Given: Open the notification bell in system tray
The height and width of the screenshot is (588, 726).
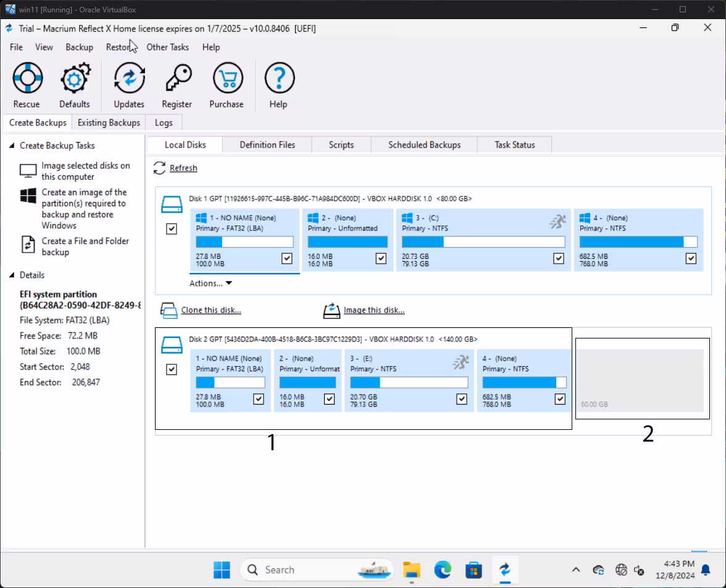Looking at the screenshot, I should click(706, 570).
